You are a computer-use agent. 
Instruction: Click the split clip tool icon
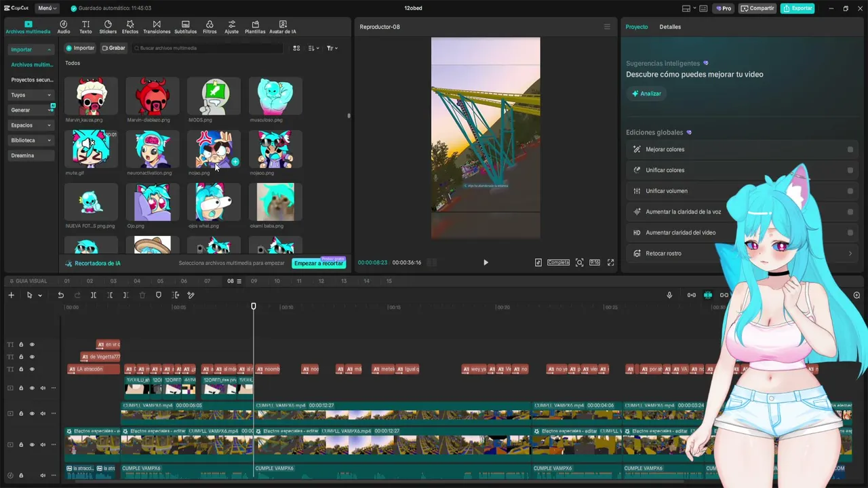[x=94, y=295]
